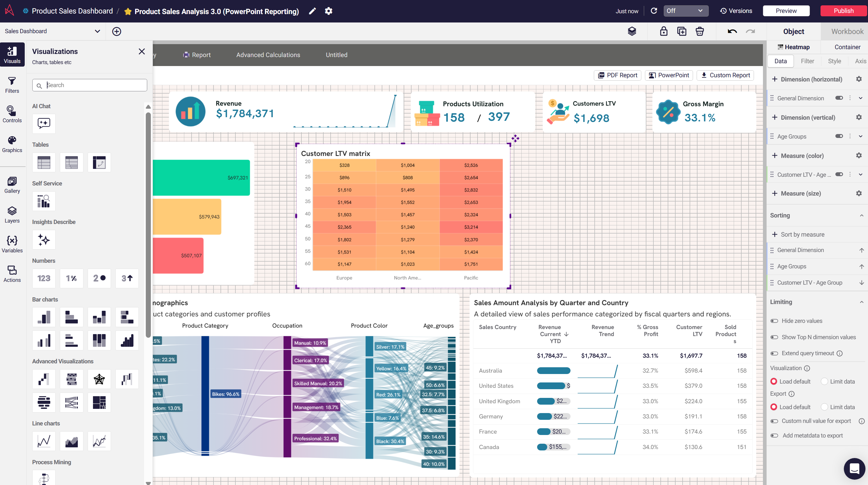
Task: Click the undo arrow icon
Action: (x=732, y=31)
